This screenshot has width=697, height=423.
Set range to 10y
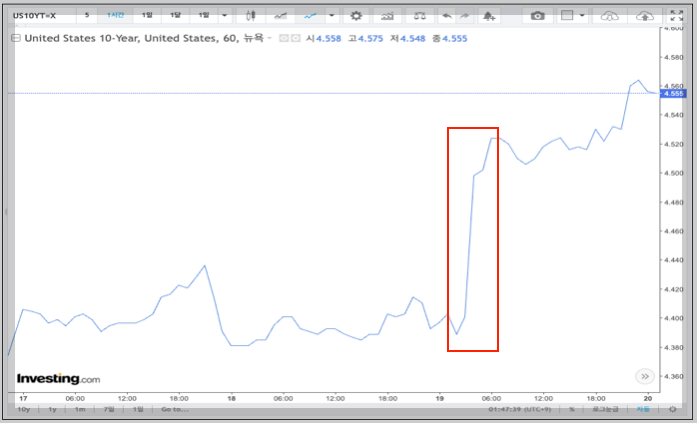[24, 409]
